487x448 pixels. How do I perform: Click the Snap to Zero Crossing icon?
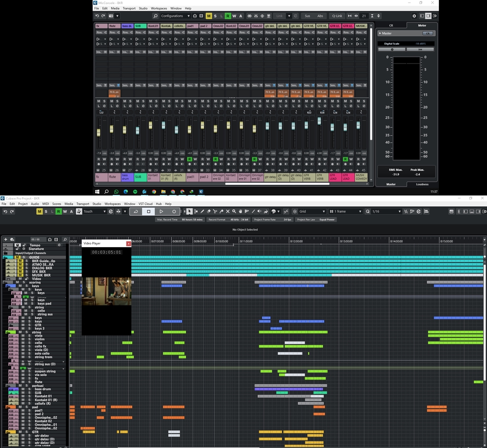[x=286, y=212]
